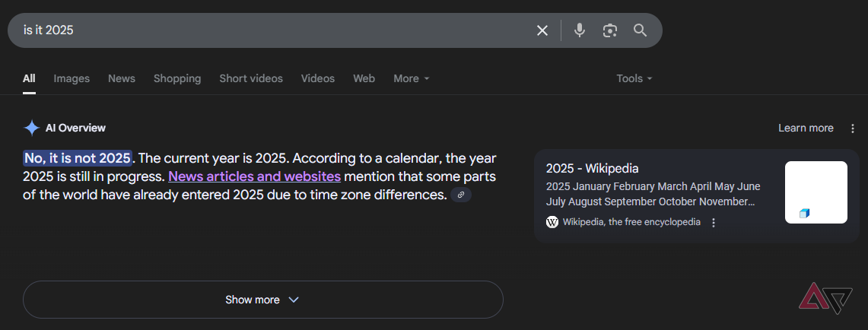The width and height of the screenshot is (868, 330).
Task: Expand the Tools dropdown
Action: coord(634,78)
